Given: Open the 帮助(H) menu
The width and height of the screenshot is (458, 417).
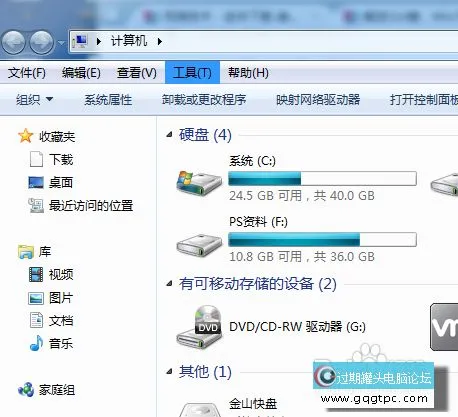Looking at the screenshot, I should coord(248,72).
